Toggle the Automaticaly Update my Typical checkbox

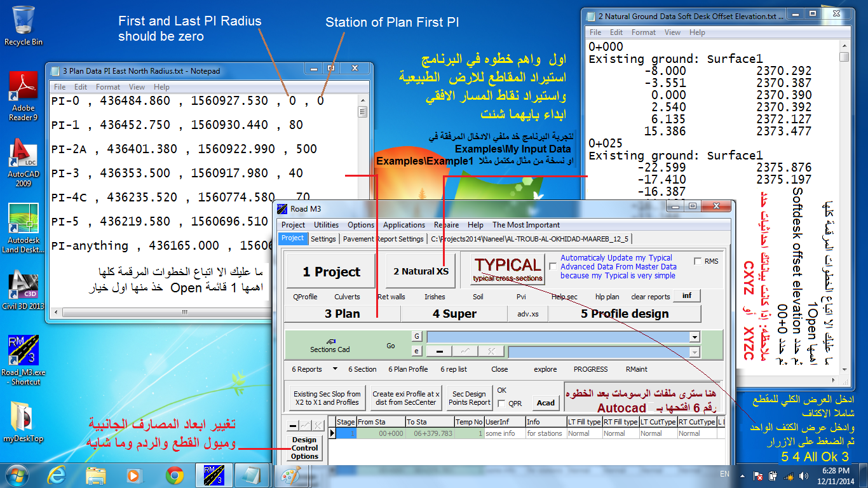553,267
